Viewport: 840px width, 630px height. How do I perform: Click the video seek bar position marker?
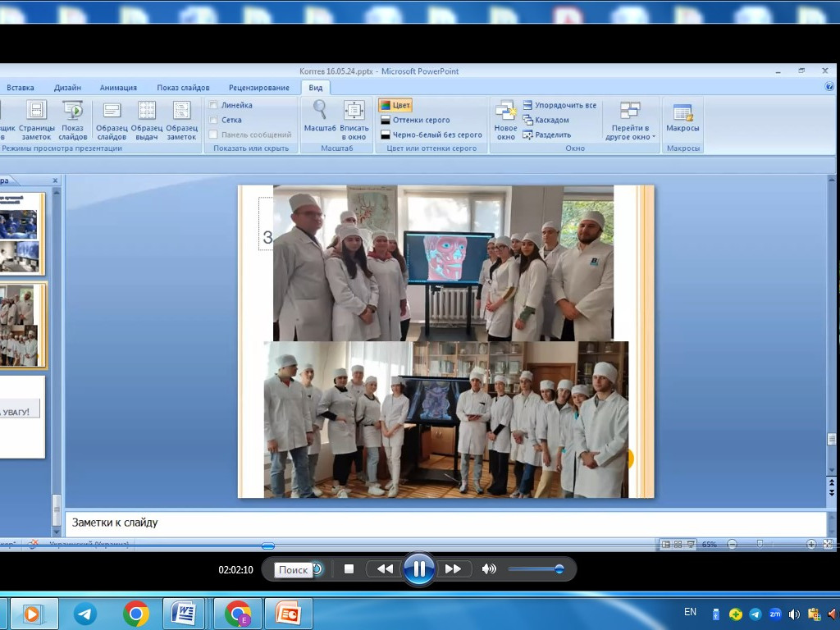(x=268, y=546)
